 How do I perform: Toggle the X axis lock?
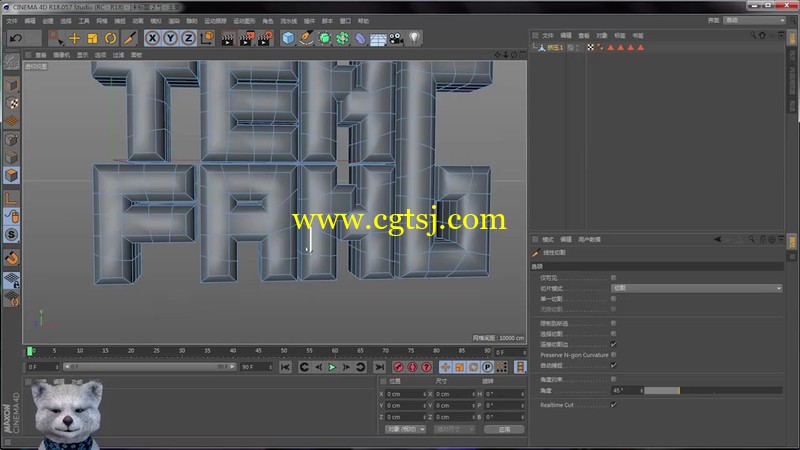click(152, 38)
